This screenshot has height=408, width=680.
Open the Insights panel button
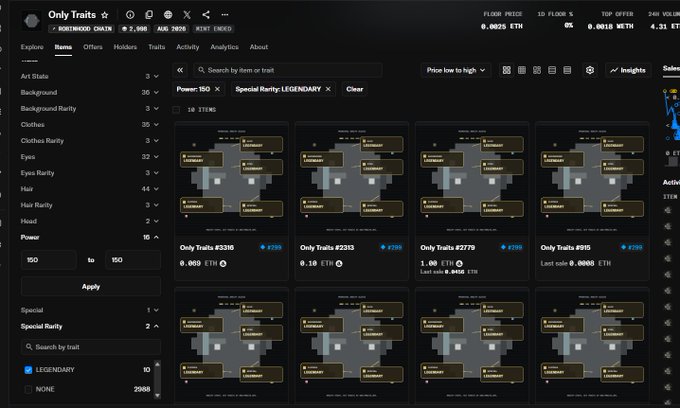click(x=628, y=70)
